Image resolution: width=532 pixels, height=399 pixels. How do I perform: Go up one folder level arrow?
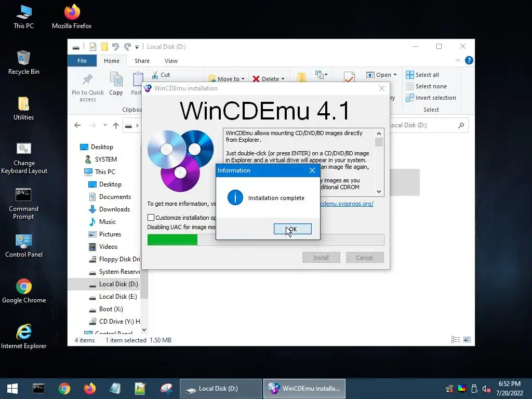pyautogui.click(x=116, y=126)
